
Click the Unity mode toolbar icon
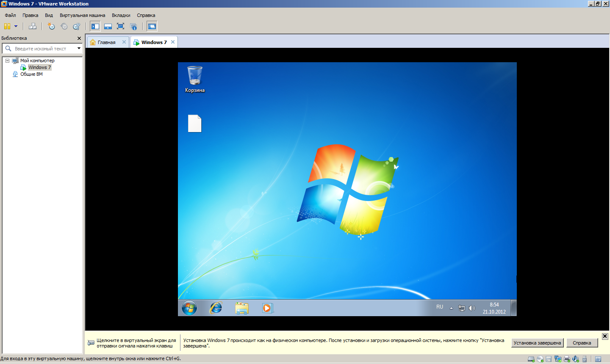click(x=133, y=26)
